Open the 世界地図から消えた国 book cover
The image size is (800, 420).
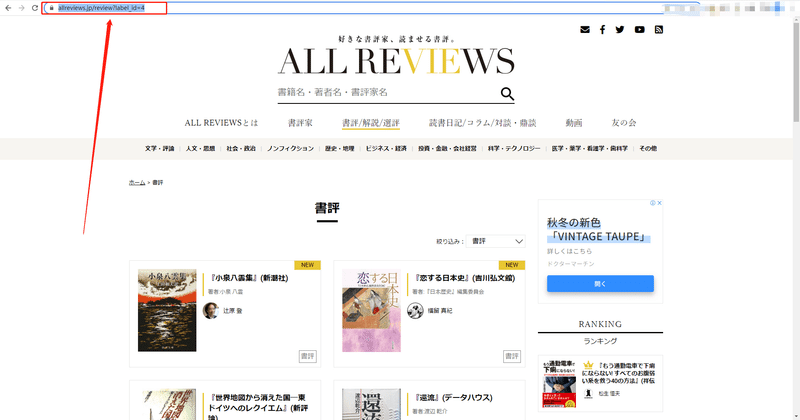tap(167, 404)
